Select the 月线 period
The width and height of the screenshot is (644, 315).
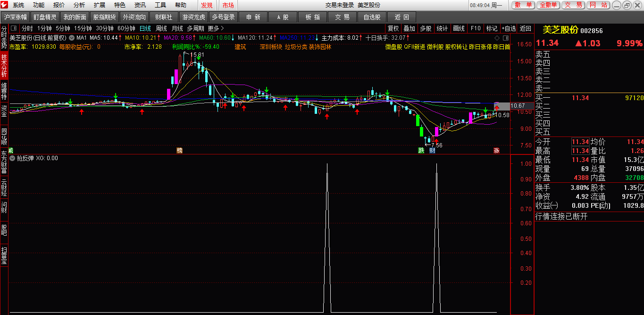click(x=177, y=28)
